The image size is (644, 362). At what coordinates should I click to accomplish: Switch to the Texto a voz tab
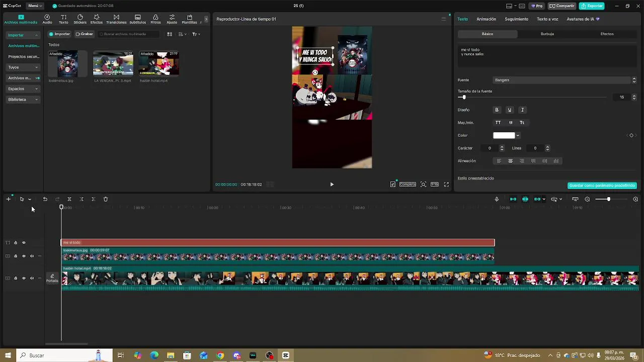[547, 19]
